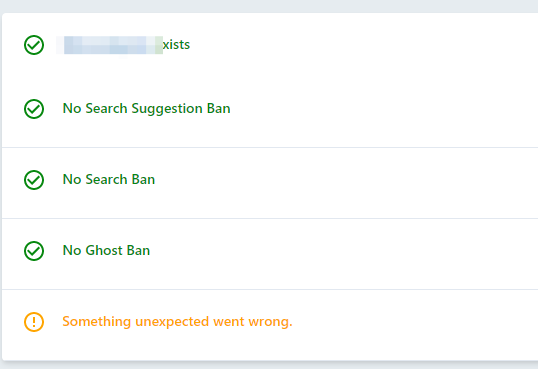Click the orange exclamation warning icon
The width and height of the screenshot is (538, 369).
pyautogui.click(x=34, y=322)
